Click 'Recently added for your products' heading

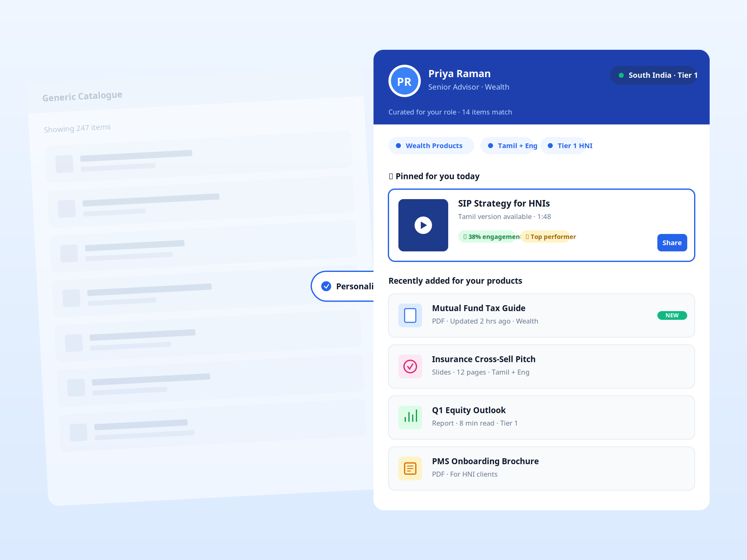(x=455, y=281)
